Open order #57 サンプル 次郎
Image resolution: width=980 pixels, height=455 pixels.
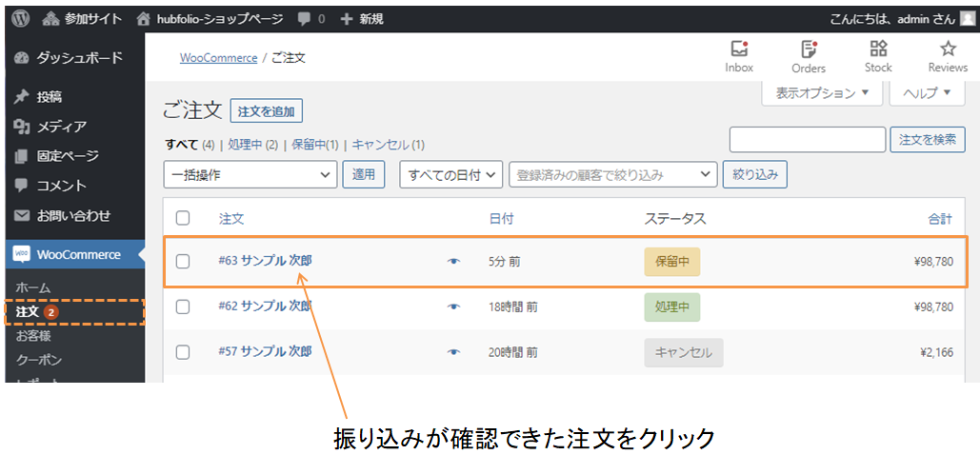click(x=265, y=351)
